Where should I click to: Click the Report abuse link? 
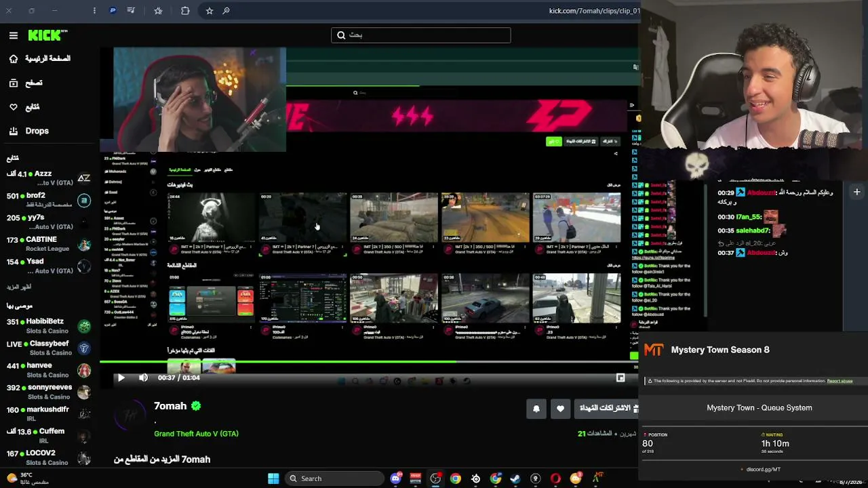(840, 381)
